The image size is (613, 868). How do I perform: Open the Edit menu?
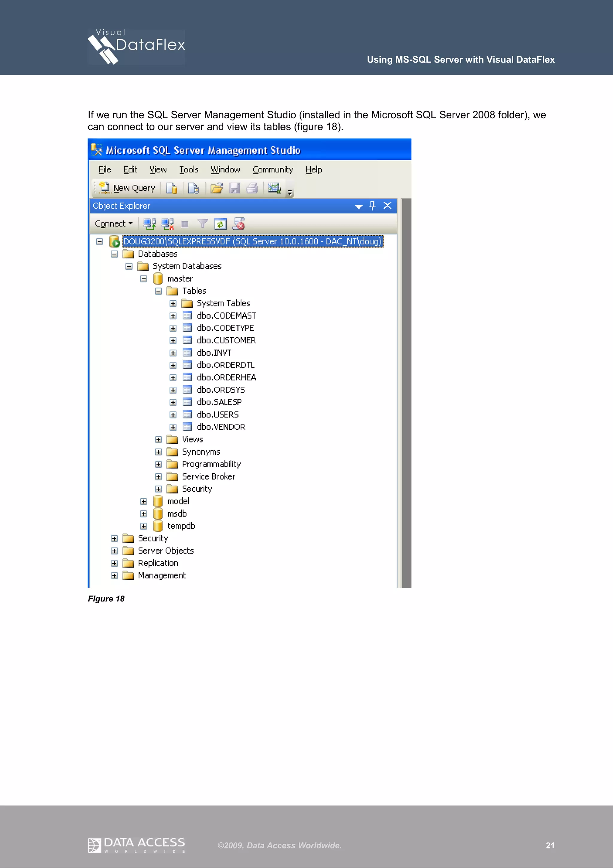130,169
